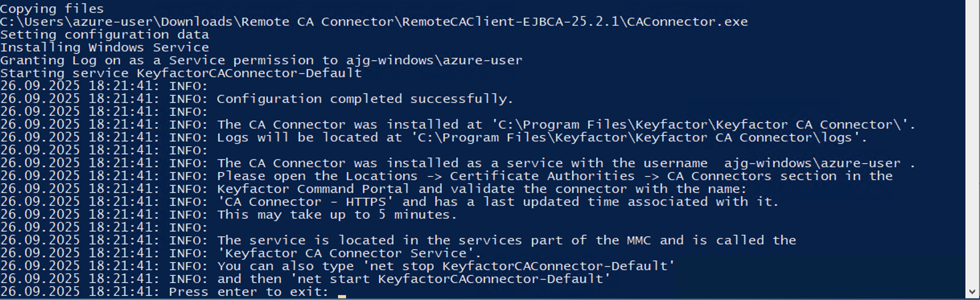The image size is (980, 300).
Task: Click the 'Keyfactor Command Portal and validate' line
Action: tap(482, 189)
